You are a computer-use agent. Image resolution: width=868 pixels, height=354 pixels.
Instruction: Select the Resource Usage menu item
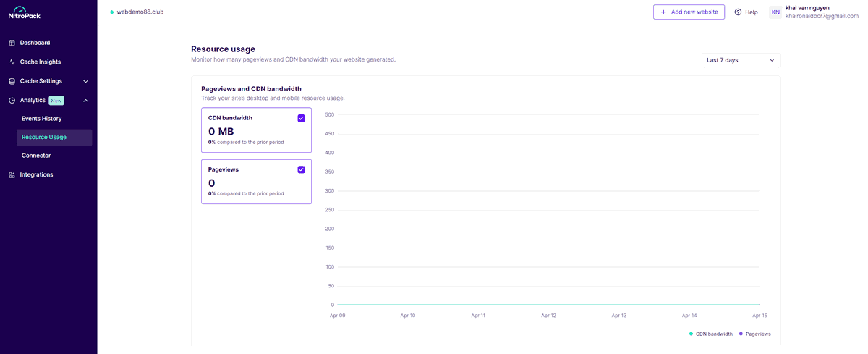pyautogui.click(x=54, y=138)
